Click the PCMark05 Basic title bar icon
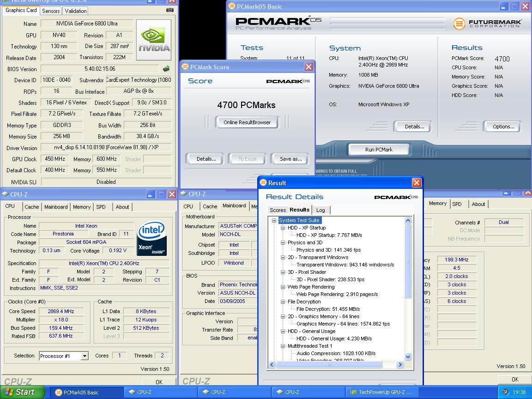The width and height of the screenshot is (532, 399). (232, 6)
